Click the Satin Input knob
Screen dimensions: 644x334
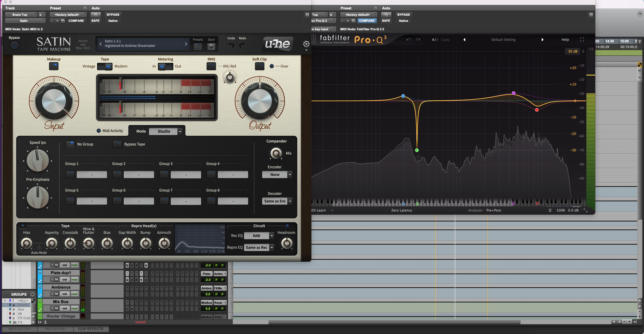click(x=54, y=101)
